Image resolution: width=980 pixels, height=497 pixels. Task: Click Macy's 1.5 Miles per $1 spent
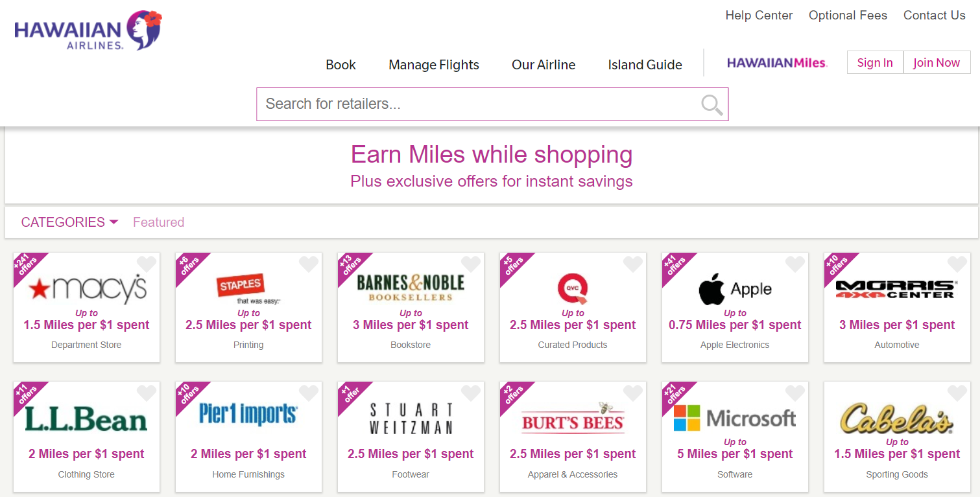coord(86,325)
